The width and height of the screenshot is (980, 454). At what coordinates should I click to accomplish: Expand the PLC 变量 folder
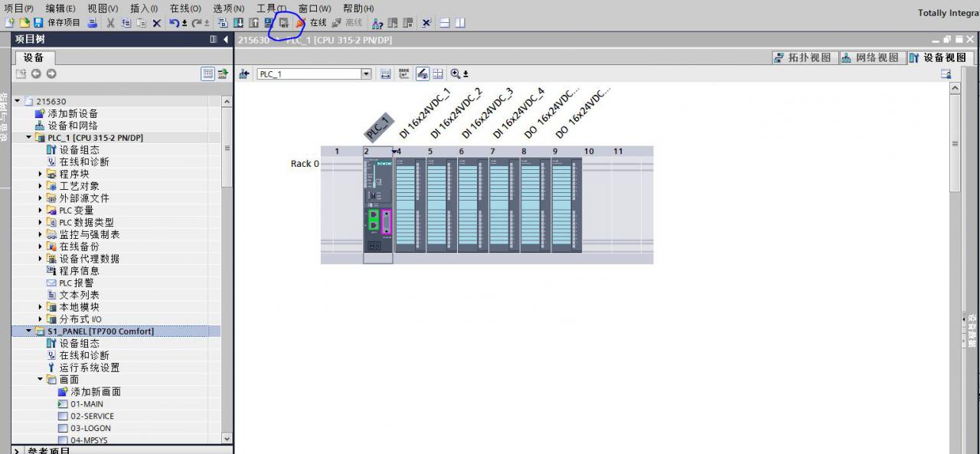click(41, 211)
